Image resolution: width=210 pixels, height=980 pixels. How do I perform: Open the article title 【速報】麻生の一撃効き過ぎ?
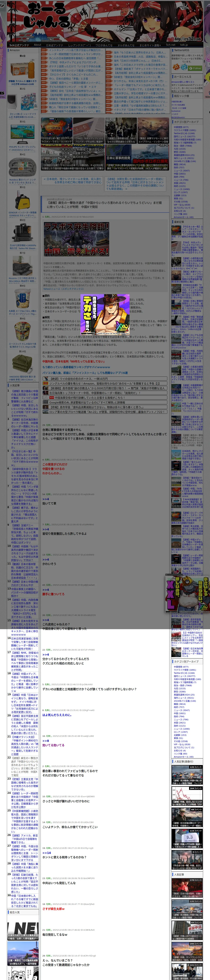(105, 205)
